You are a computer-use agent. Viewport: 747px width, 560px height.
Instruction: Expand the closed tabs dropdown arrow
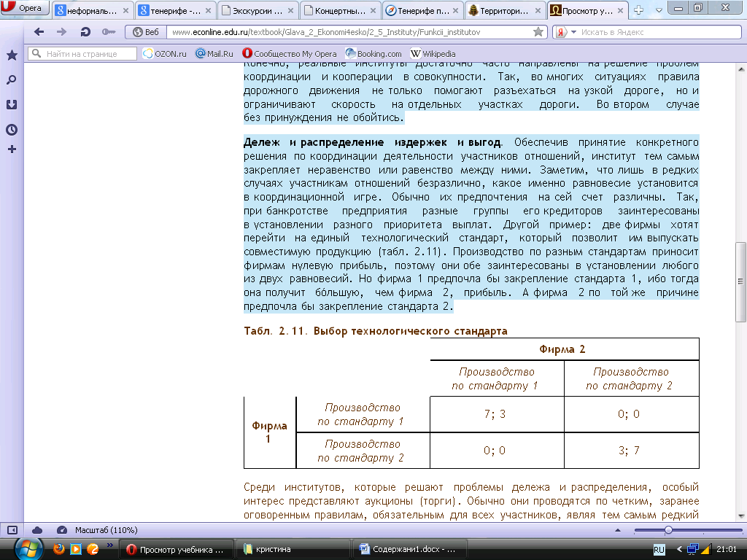[659, 10]
